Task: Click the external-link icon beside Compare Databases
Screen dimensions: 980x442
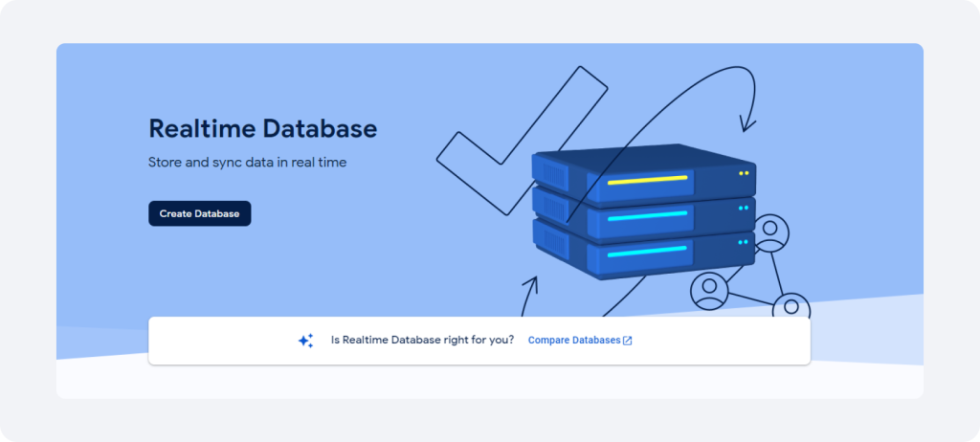Action: (628, 341)
